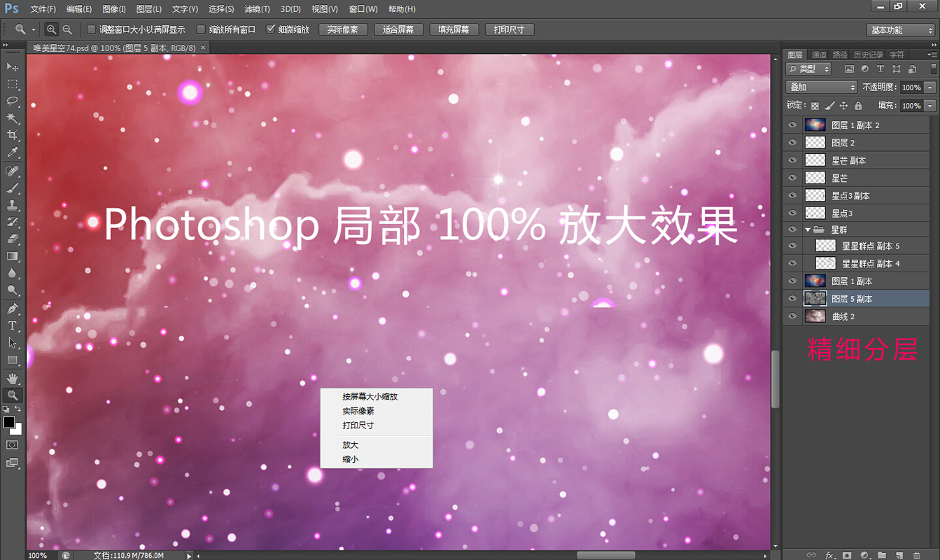Image resolution: width=940 pixels, height=560 pixels.
Task: Lock all layer attributes with padlock
Action: (858, 106)
